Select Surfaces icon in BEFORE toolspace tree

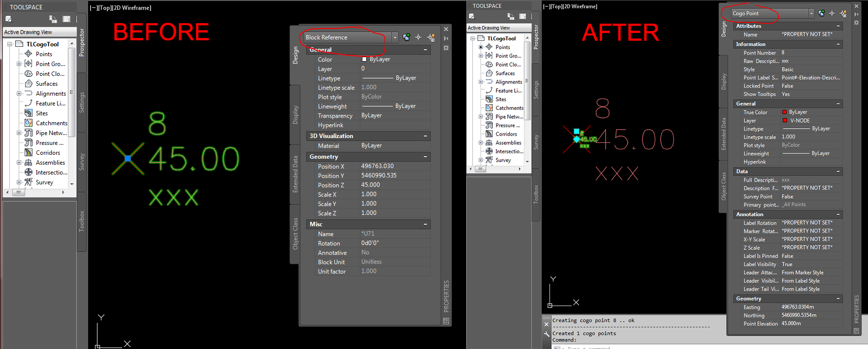(29, 83)
